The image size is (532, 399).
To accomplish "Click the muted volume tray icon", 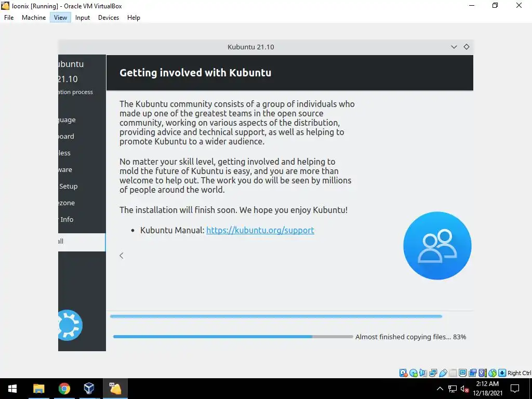I will (464, 389).
